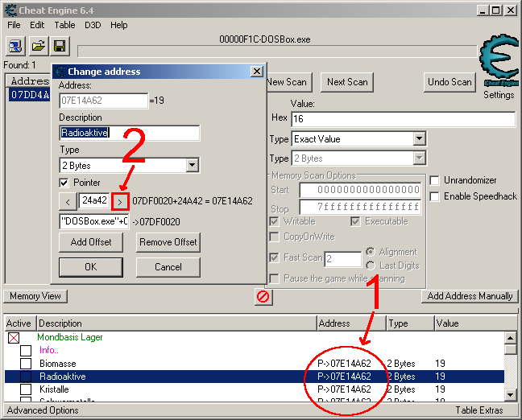Open the File menu
522x420 pixels.
point(14,25)
